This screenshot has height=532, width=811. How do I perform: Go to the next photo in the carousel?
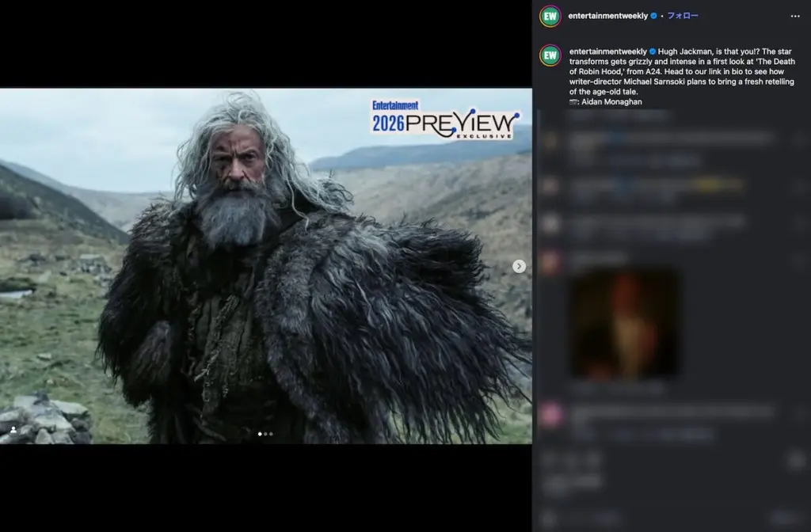[519, 266]
